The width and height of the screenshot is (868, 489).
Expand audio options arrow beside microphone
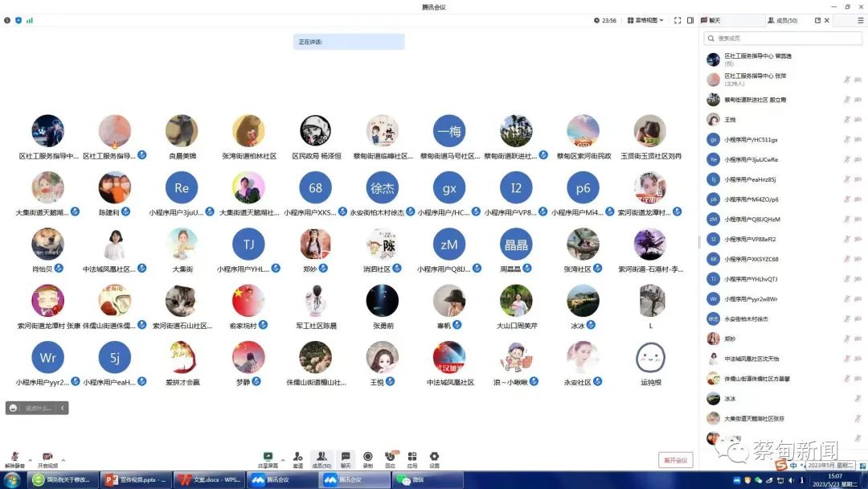[31, 460]
